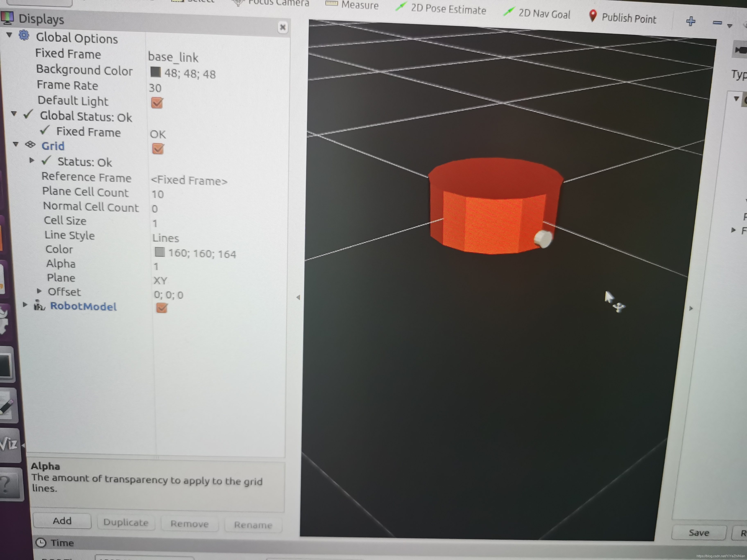Toggle the RobotModel checkbox off

point(162,307)
